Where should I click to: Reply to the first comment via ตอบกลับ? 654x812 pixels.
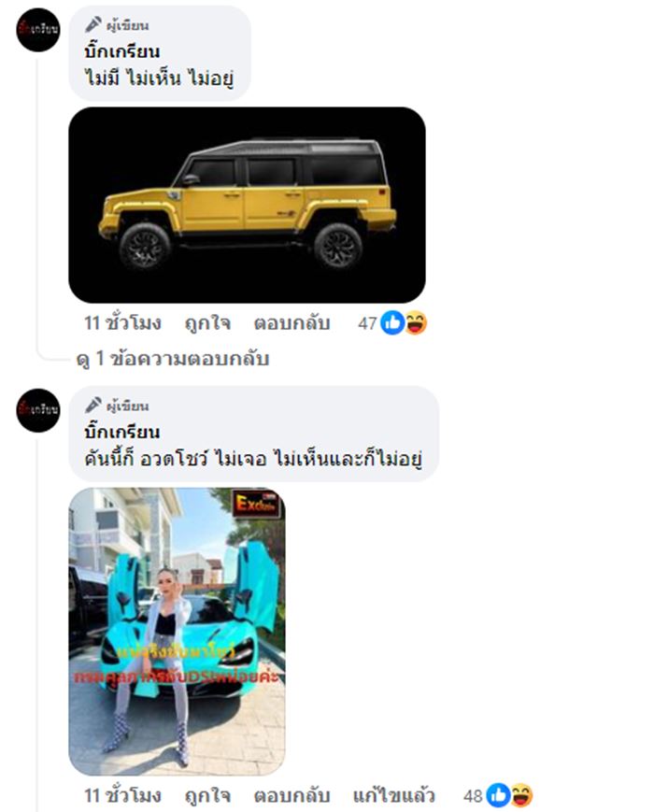tap(291, 323)
